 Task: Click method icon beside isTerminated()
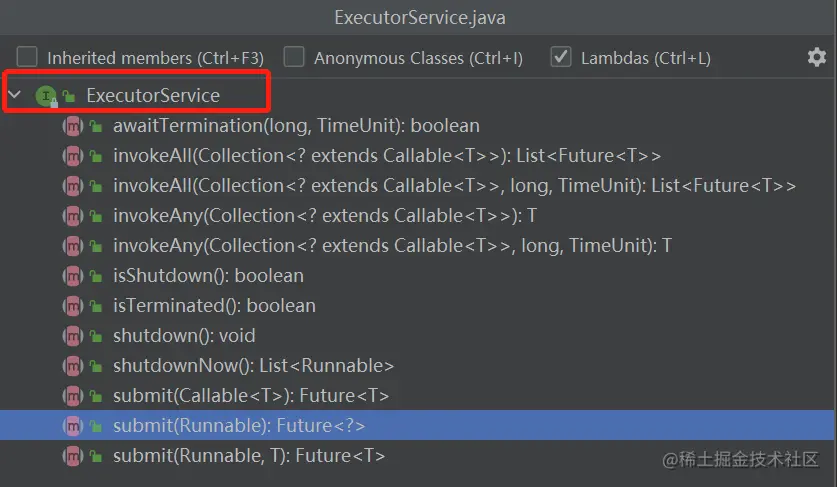click(73, 306)
